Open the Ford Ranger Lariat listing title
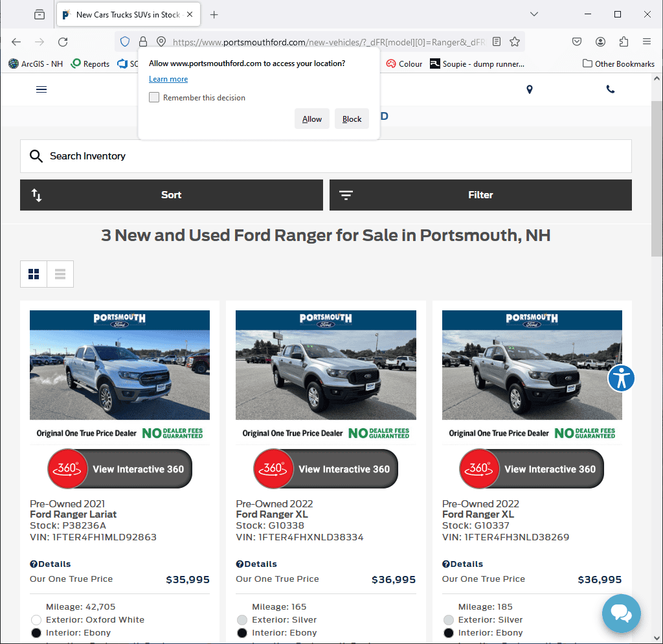 point(73,514)
